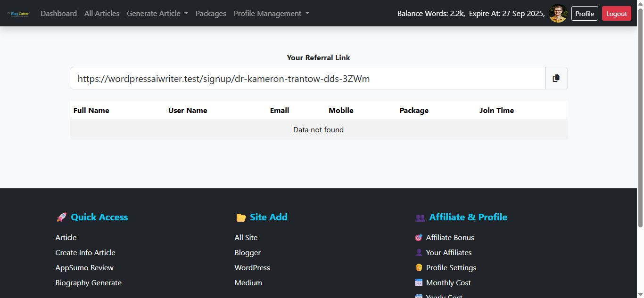The width and height of the screenshot is (644, 298).
Task: Open the Biography Generate link
Action: pyautogui.click(x=88, y=283)
